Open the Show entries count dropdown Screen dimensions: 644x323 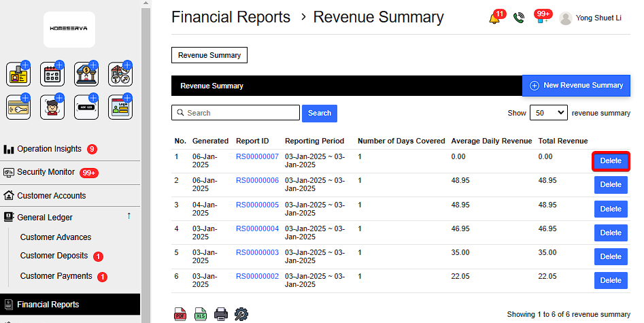548,113
